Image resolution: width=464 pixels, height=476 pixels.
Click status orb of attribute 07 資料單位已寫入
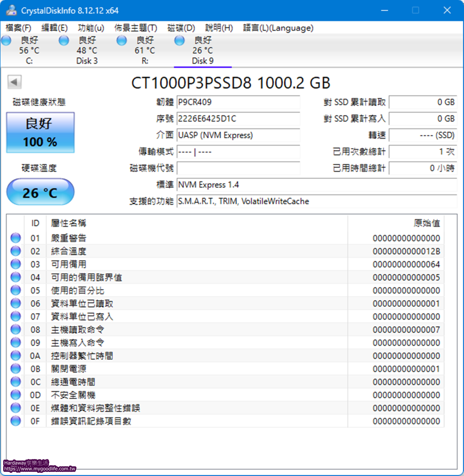click(16, 317)
